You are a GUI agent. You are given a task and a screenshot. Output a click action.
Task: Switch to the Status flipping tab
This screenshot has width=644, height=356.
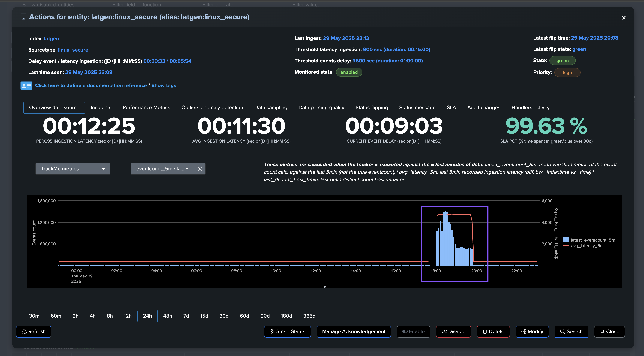[372, 107]
